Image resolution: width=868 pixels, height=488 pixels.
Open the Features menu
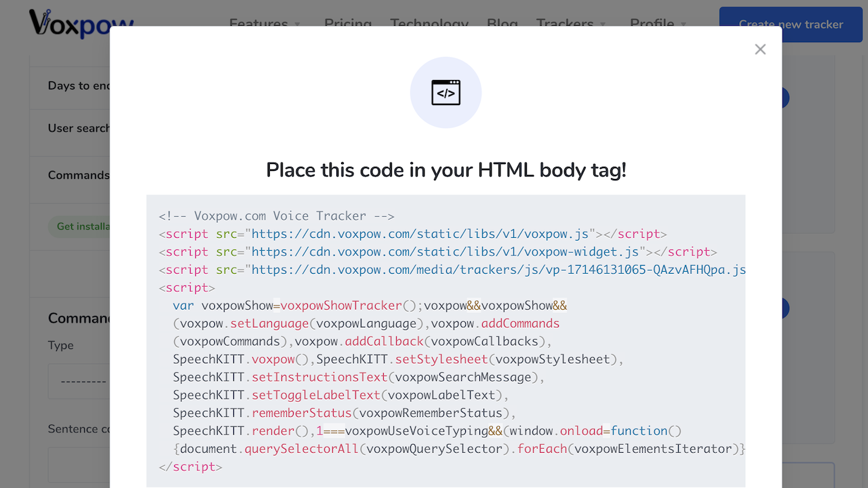(x=258, y=20)
